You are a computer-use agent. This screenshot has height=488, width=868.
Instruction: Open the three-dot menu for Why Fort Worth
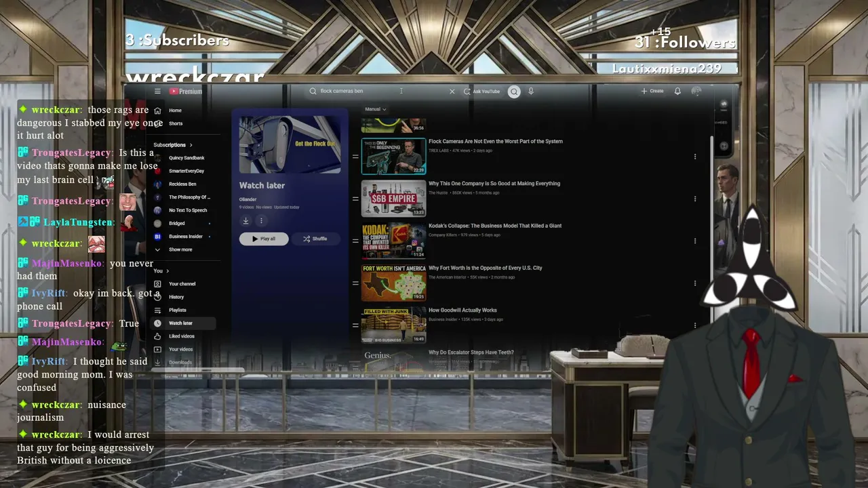[695, 283]
